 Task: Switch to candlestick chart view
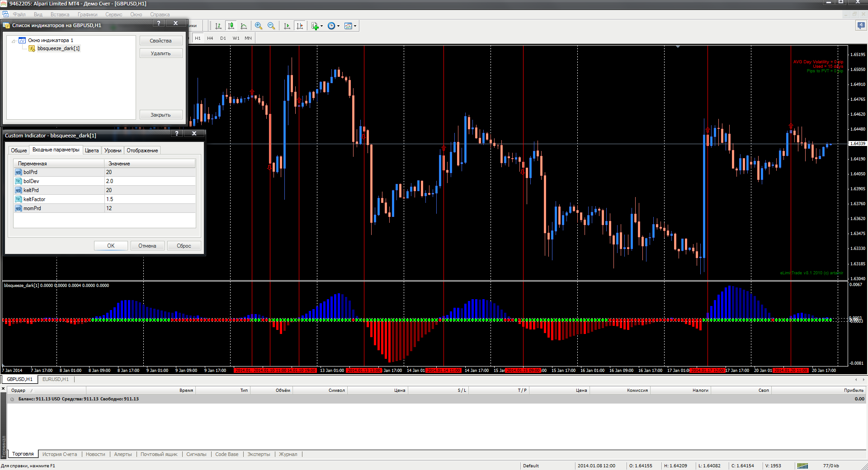tap(231, 26)
